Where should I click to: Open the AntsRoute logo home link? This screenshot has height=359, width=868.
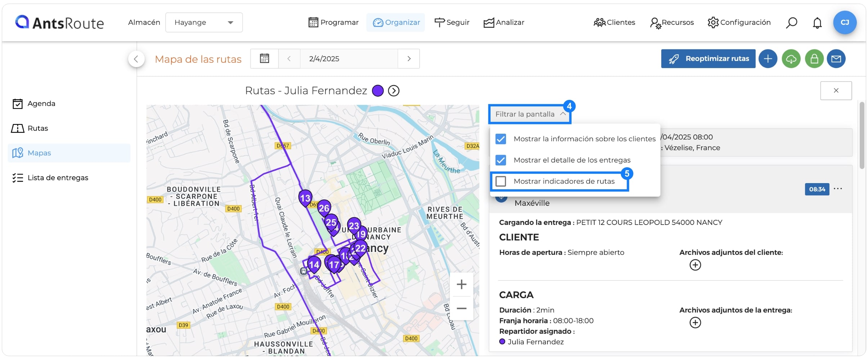pyautogui.click(x=59, y=22)
